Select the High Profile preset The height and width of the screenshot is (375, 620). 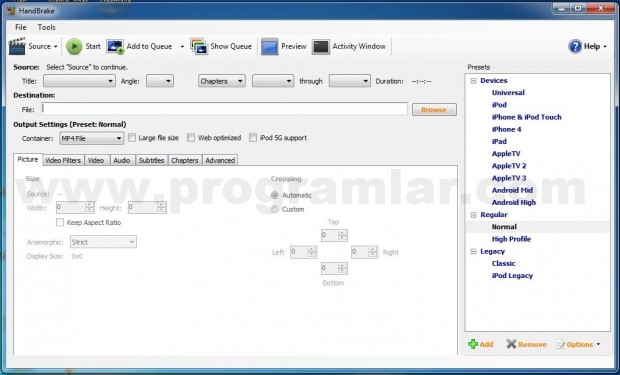[x=511, y=239]
